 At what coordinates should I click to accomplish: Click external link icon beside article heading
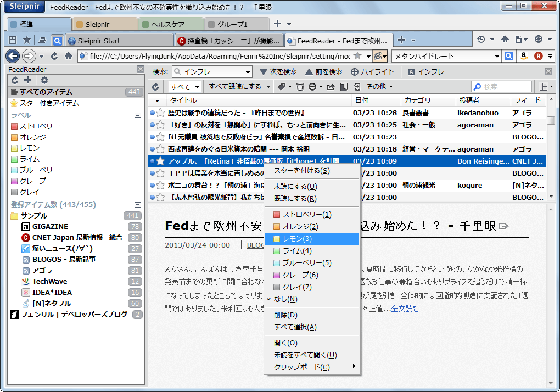pos(503,226)
